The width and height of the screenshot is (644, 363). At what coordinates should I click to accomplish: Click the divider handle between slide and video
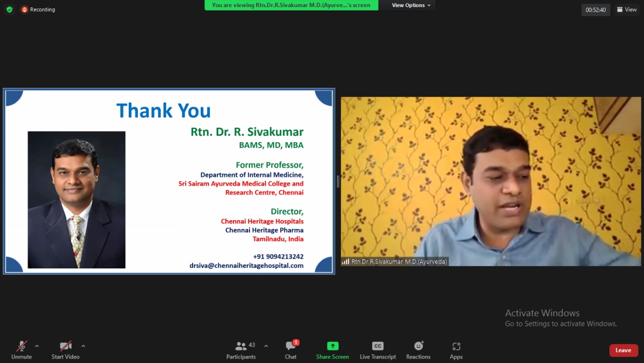(x=338, y=181)
